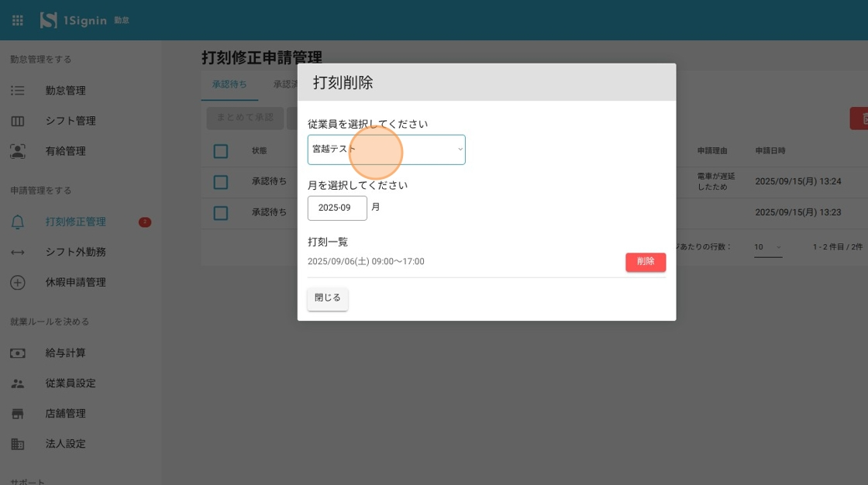This screenshot has width=868, height=485.
Task: Click the まとめて承認 button
Action: 245,118
